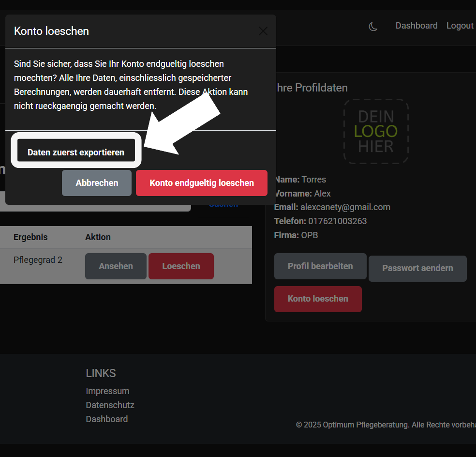The width and height of the screenshot is (476, 457).
Task: Confirm with 'Konto endgueltig loeschen' button
Action: pyautogui.click(x=201, y=183)
